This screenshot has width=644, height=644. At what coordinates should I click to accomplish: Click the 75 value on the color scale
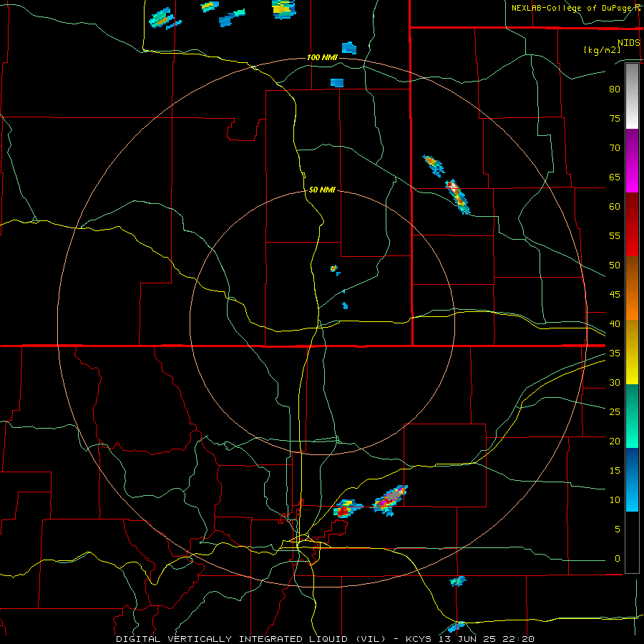615,118
